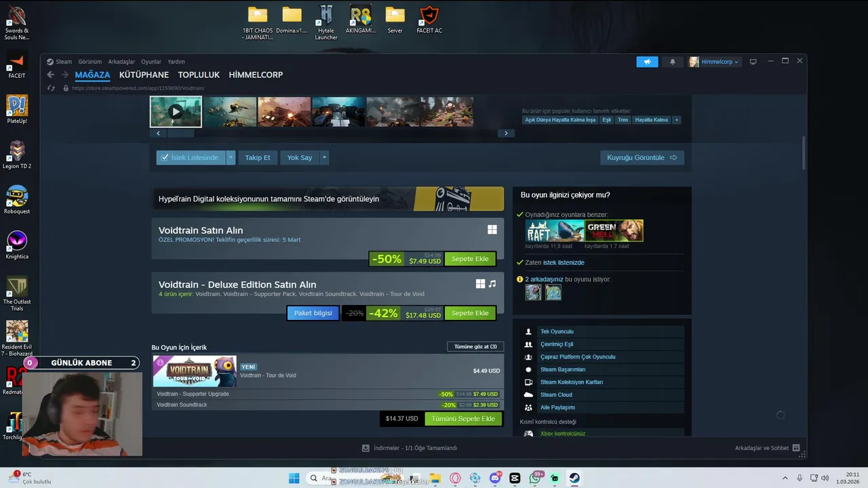
Task: Select the Knightica desktop icon
Action: pos(17,245)
